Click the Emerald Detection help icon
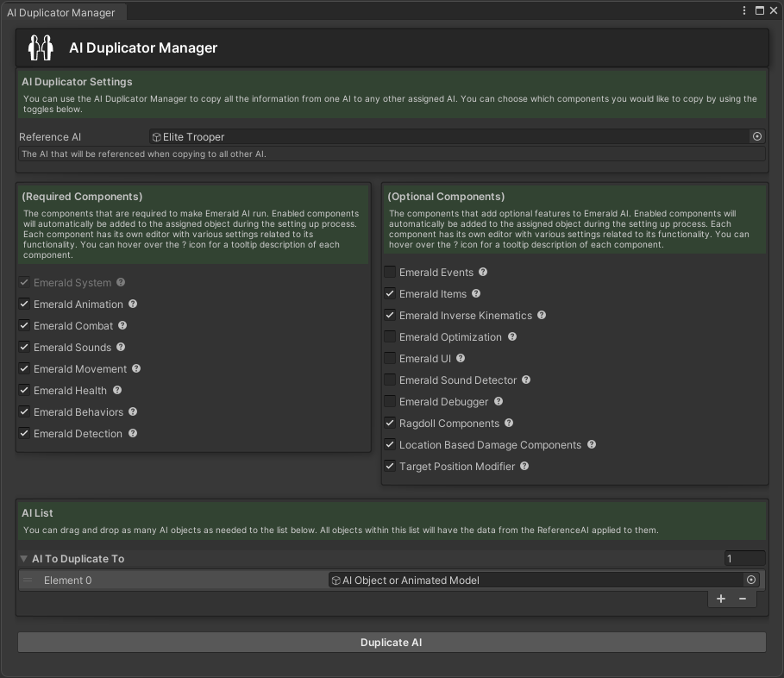Viewport: 784px width, 678px height. [133, 433]
